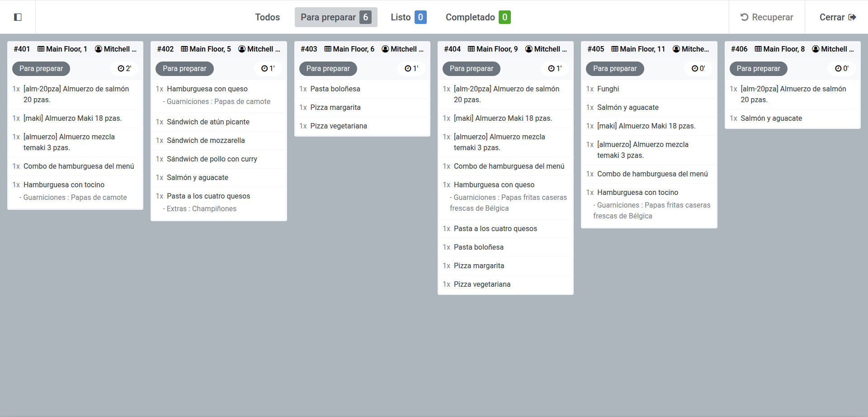Toggle the sidebar panel icon
The width and height of the screenshot is (868, 417).
click(x=18, y=17)
